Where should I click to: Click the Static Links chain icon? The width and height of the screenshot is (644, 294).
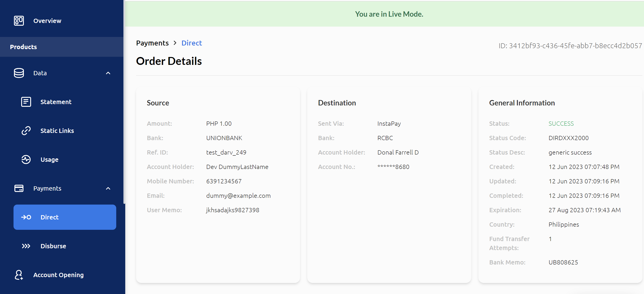(x=26, y=130)
